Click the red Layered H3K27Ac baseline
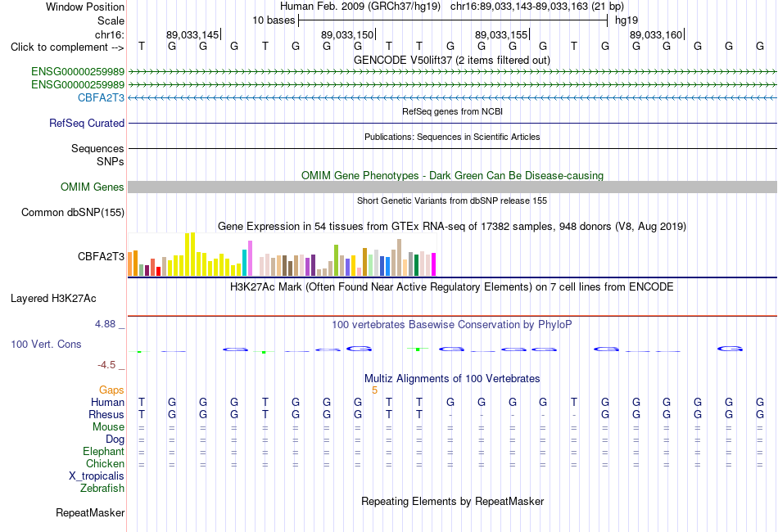778x532 pixels. click(x=452, y=315)
